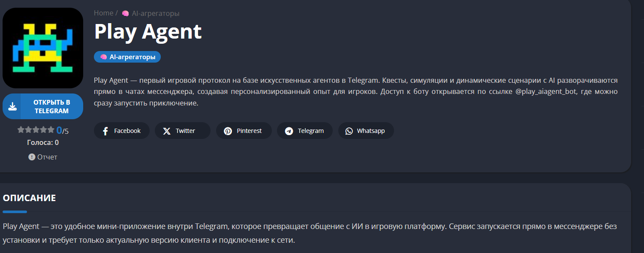Click the Голоса: 0 vote count text

(x=43, y=142)
